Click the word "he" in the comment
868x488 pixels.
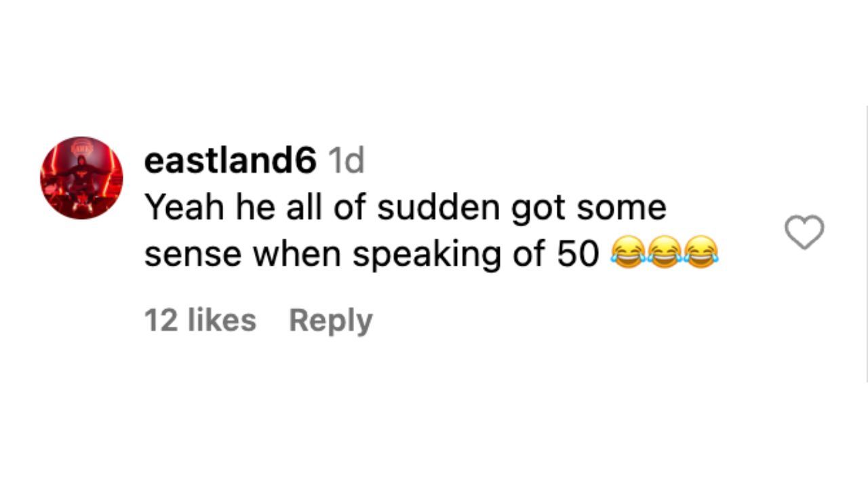(254, 207)
